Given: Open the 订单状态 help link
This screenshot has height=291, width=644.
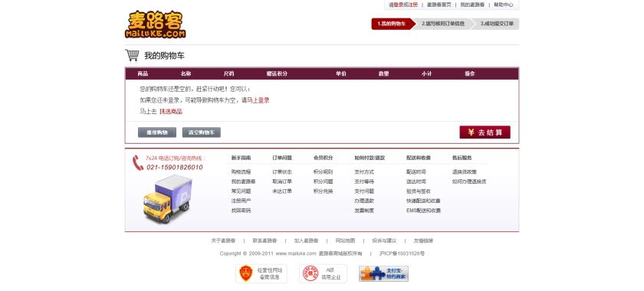Looking at the screenshot, I should point(282,172).
